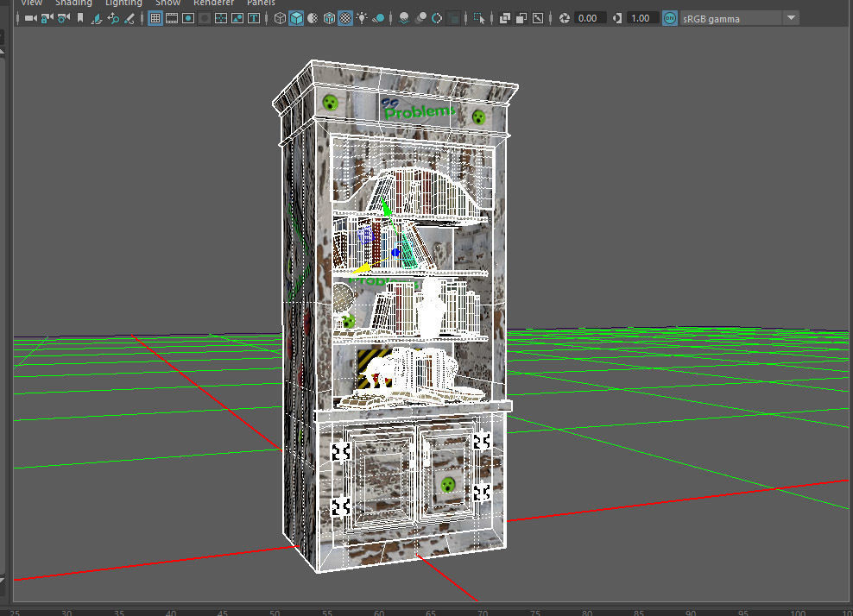Open the Renderer menu
The image size is (853, 616).
pyautogui.click(x=212, y=3)
